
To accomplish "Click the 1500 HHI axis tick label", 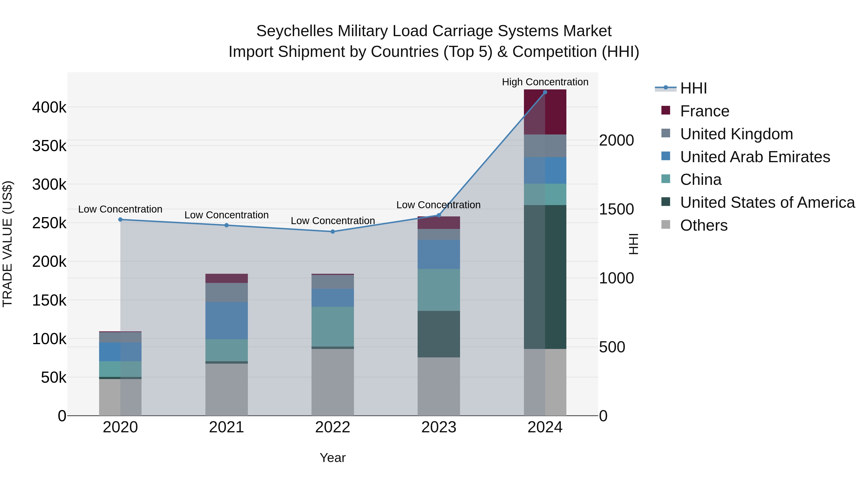I will (x=616, y=209).
